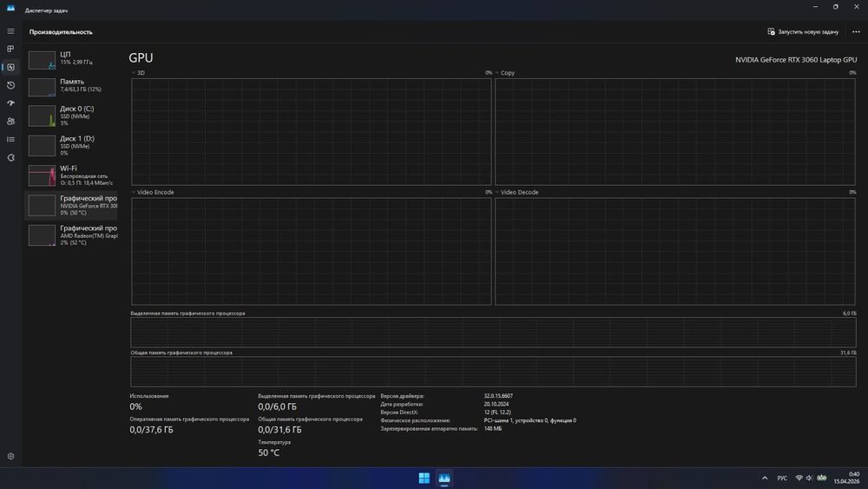The width and height of the screenshot is (868, 489).
Task: Open the Services page icon
Action: click(x=10, y=158)
